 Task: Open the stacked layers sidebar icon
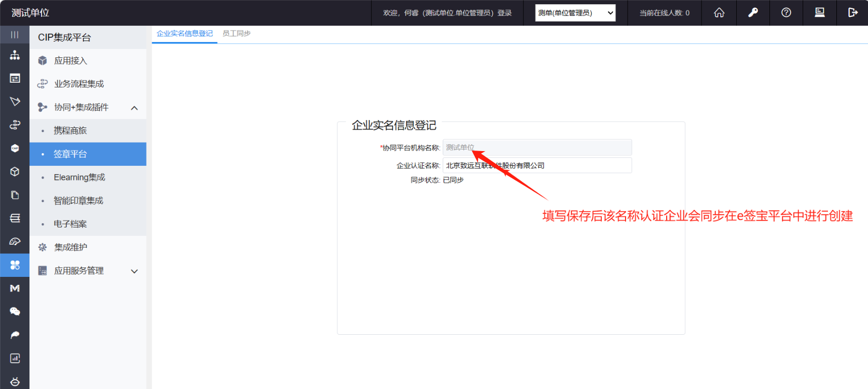click(x=15, y=218)
